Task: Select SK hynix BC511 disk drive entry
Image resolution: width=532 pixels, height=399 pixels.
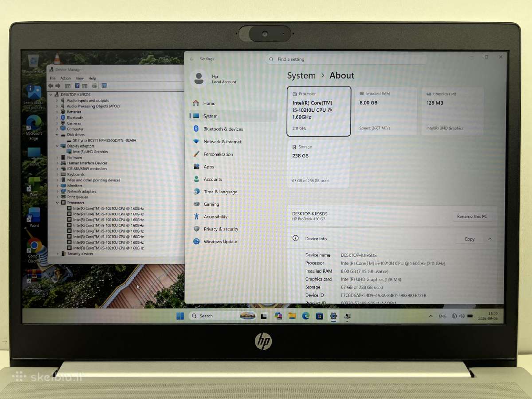Action: (x=102, y=141)
